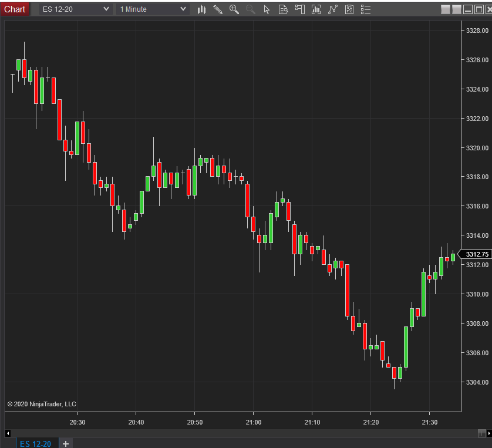Open the strategies line node icon

pyautogui.click(x=333, y=9)
